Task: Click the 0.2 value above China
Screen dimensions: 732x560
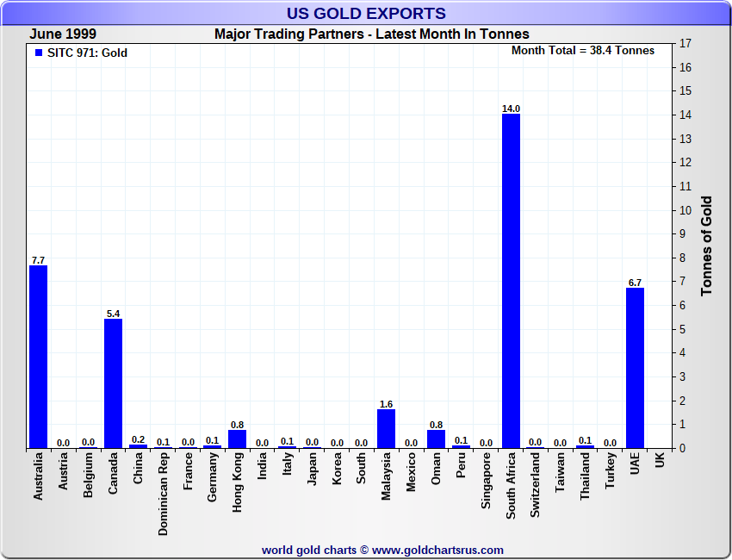Action: pos(138,439)
